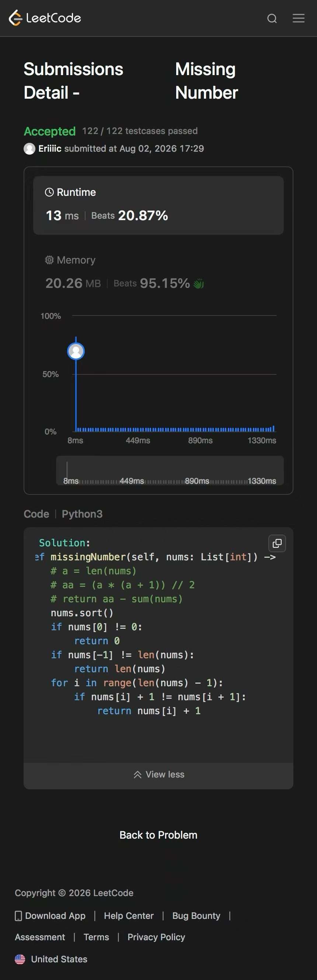Click the United States flag icon
Image resolution: width=317 pixels, height=980 pixels.
click(x=20, y=959)
